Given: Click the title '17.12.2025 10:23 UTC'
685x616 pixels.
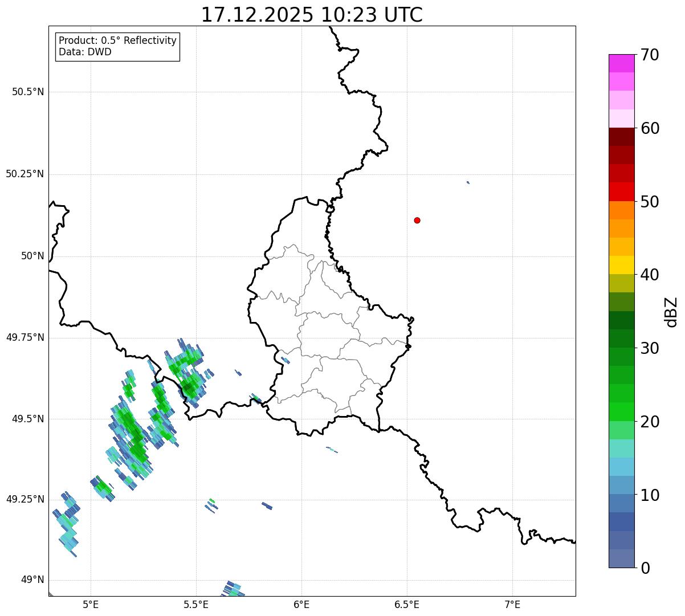Looking at the screenshot, I should (312, 15).
